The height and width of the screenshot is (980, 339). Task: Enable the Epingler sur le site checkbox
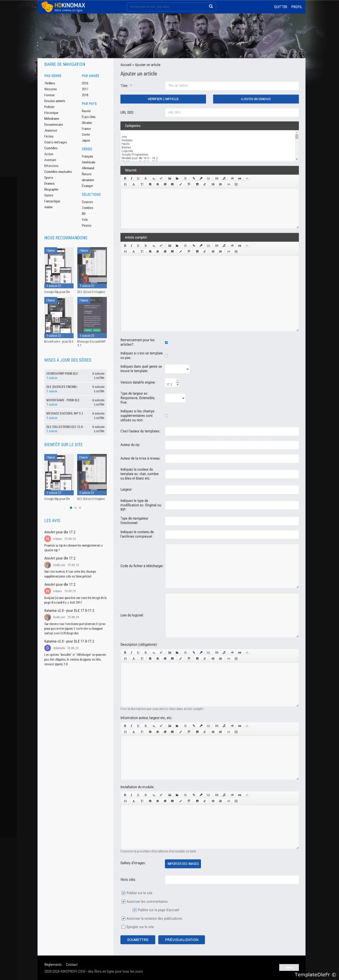(x=123, y=927)
